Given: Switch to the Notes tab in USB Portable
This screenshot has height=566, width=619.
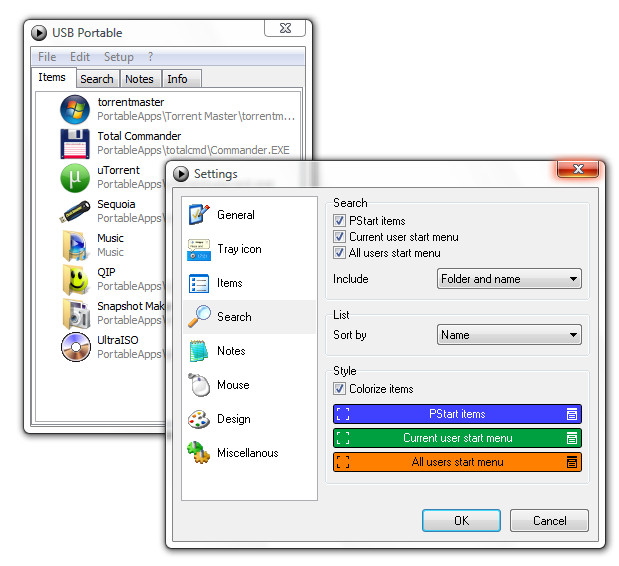Looking at the screenshot, I should point(139,79).
